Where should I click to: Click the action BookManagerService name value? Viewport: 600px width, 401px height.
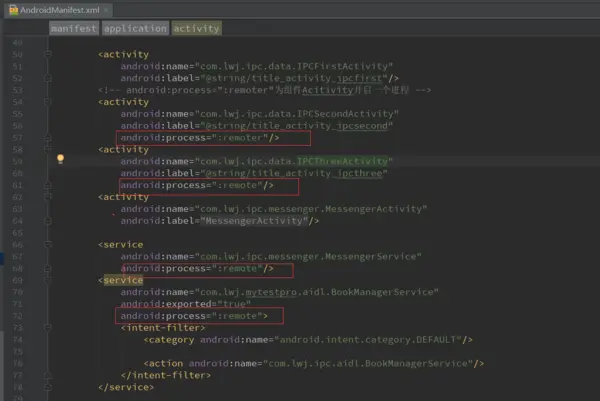(370, 363)
